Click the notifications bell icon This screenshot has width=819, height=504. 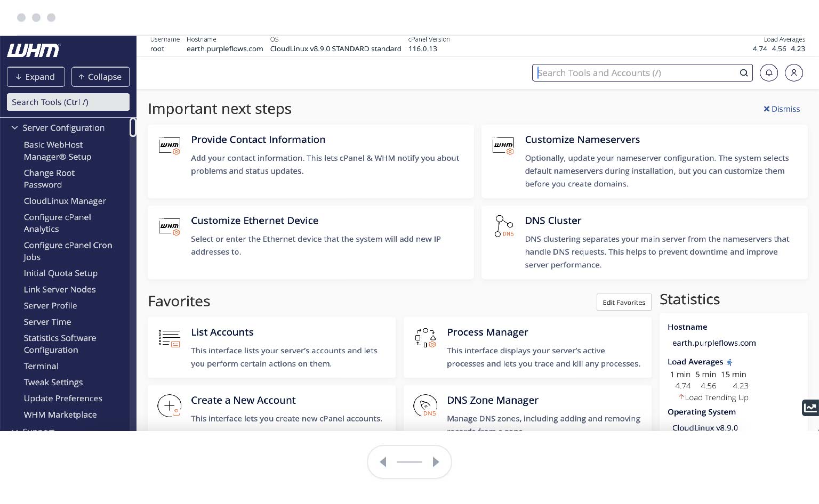point(768,73)
